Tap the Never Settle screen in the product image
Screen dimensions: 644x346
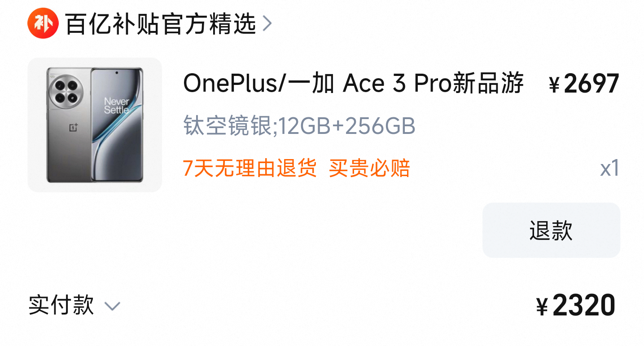(117, 124)
